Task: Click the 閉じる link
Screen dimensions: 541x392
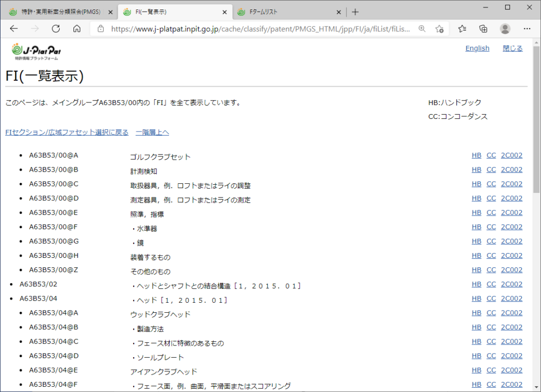Action: [x=512, y=48]
